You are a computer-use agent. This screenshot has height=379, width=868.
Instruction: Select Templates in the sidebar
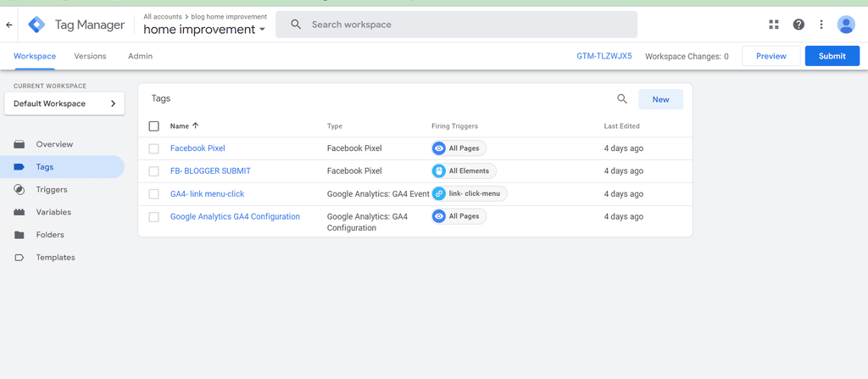point(55,258)
